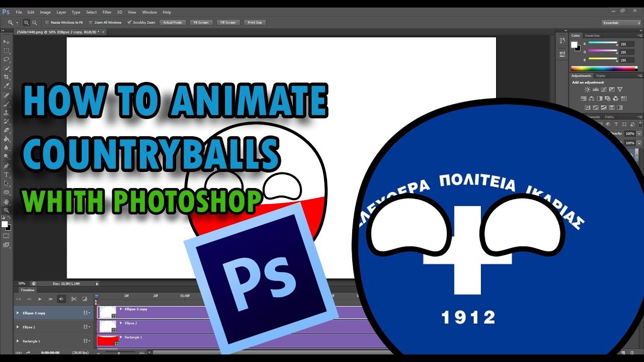This screenshot has width=644, height=362.
Task: Toggle Quick Mask mode icon
Action: [7, 235]
